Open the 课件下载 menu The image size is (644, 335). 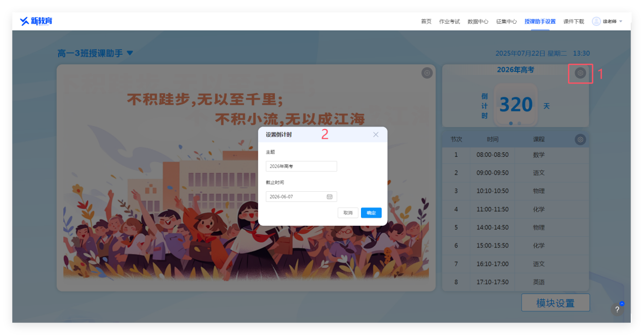pos(574,21)
